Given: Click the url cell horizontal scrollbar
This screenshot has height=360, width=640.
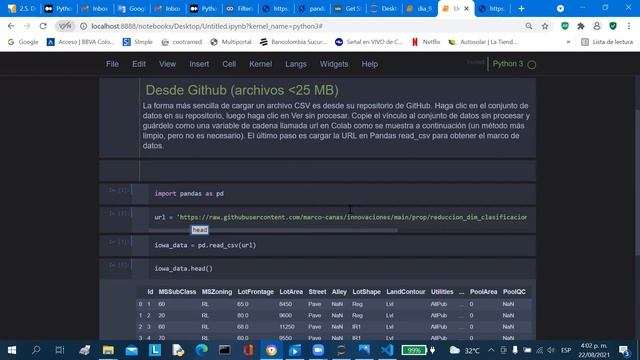Looking at the screenshot, I should coord(273,231).
